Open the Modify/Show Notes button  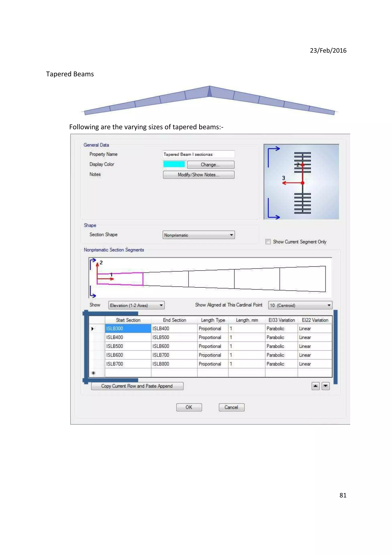click(198, 175)
